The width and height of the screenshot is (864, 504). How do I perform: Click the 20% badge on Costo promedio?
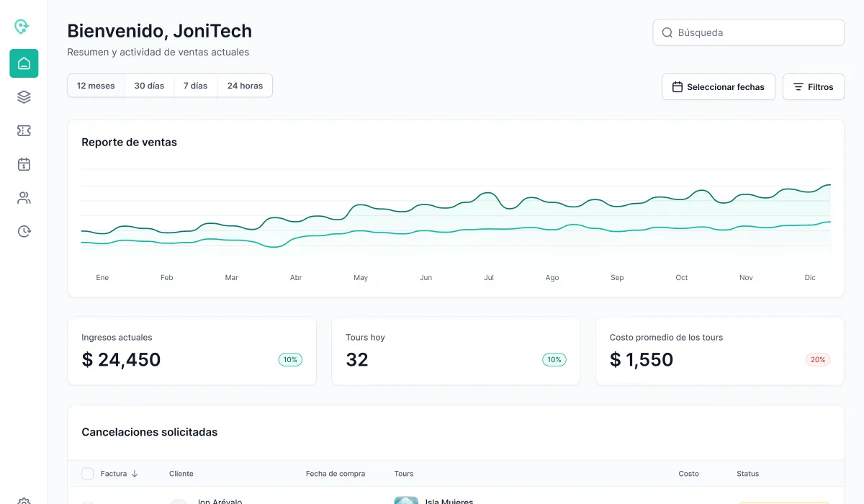[x=818, y=359]
